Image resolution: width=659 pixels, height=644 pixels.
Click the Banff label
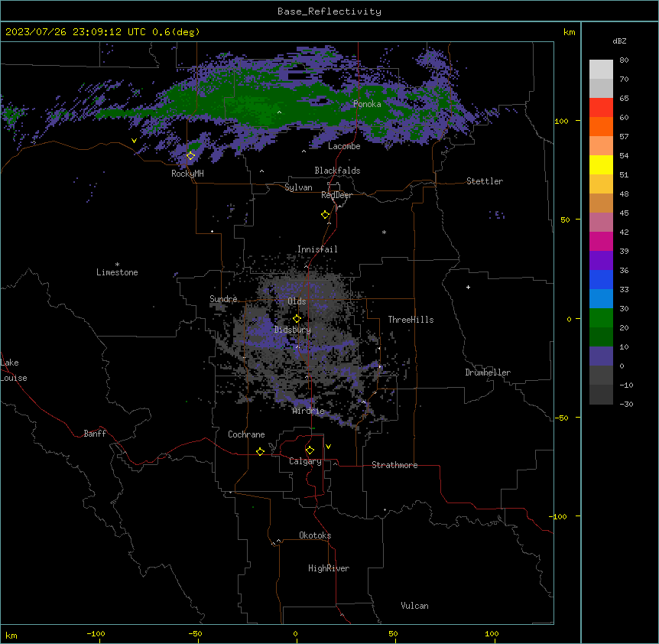pos(95,434)
